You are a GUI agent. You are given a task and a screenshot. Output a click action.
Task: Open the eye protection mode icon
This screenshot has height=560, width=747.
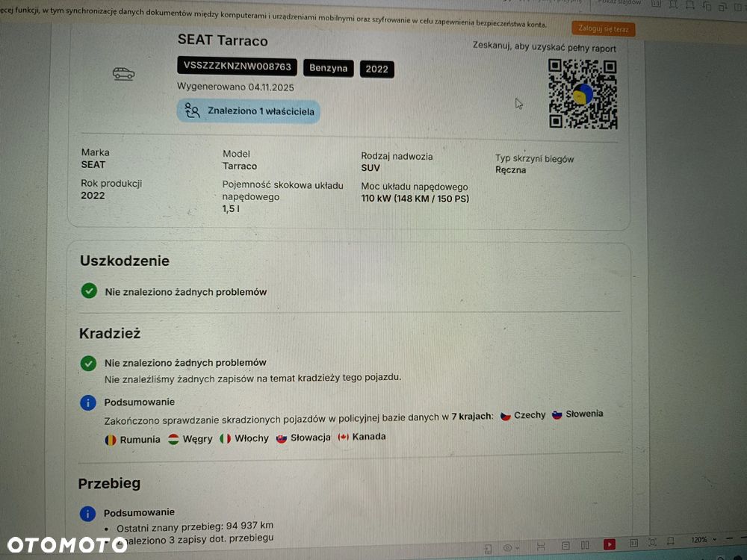point(508,547)
